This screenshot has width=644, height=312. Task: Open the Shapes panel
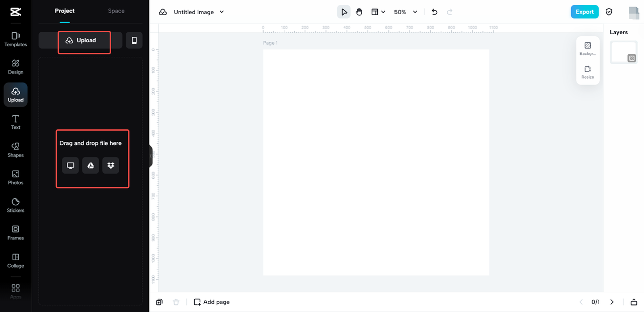pos(16,150)
